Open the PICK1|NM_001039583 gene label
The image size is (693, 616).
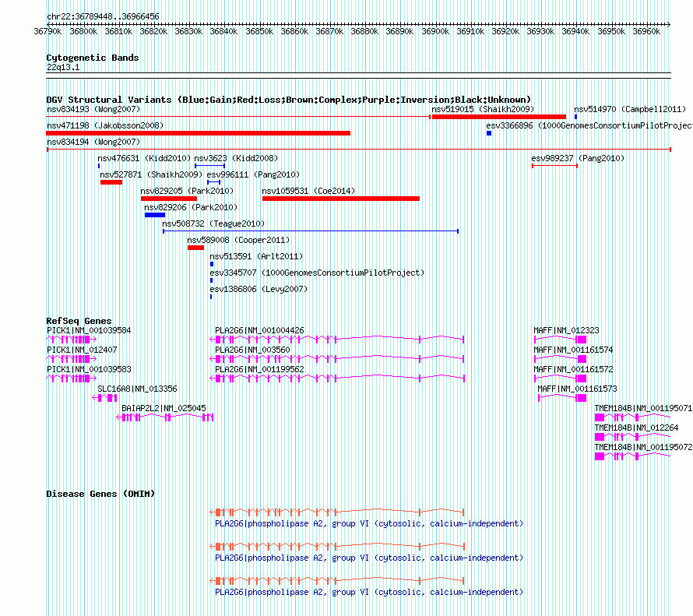tap(89, 369)
